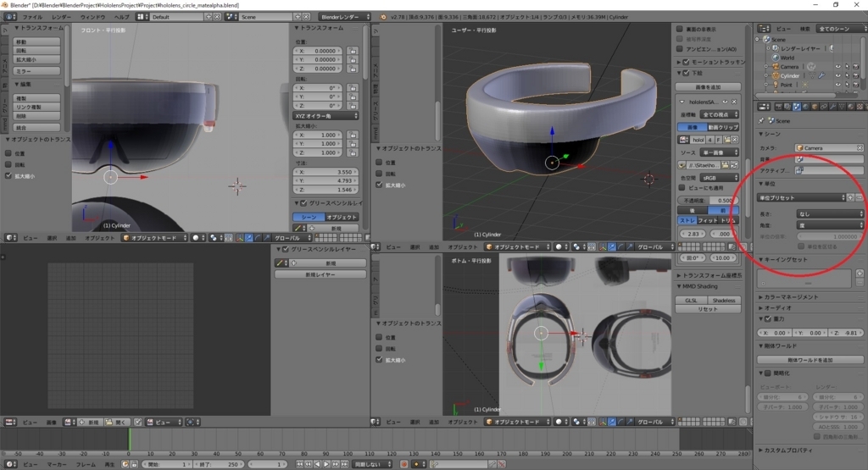
Task: Toggle the 簡略化 checkbox
Action: 768,373
